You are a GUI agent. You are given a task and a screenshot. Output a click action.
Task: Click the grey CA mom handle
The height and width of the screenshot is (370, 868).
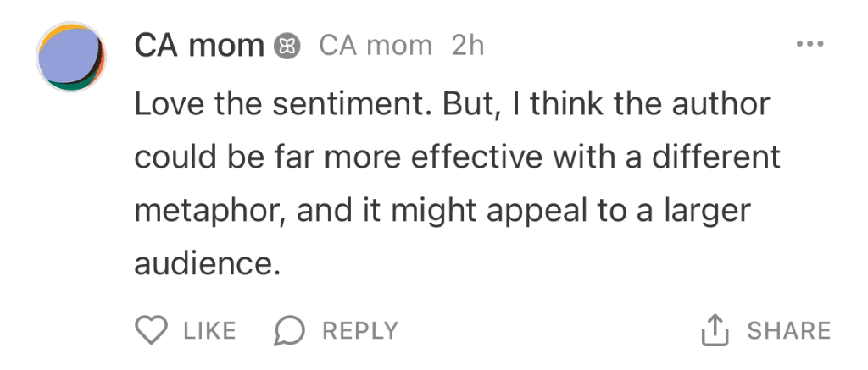click(376, 46)
